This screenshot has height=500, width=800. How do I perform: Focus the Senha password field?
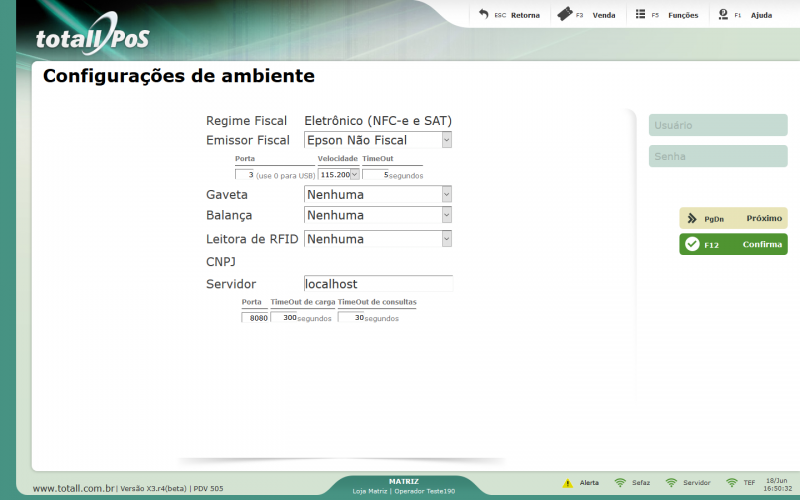point(718,156)
